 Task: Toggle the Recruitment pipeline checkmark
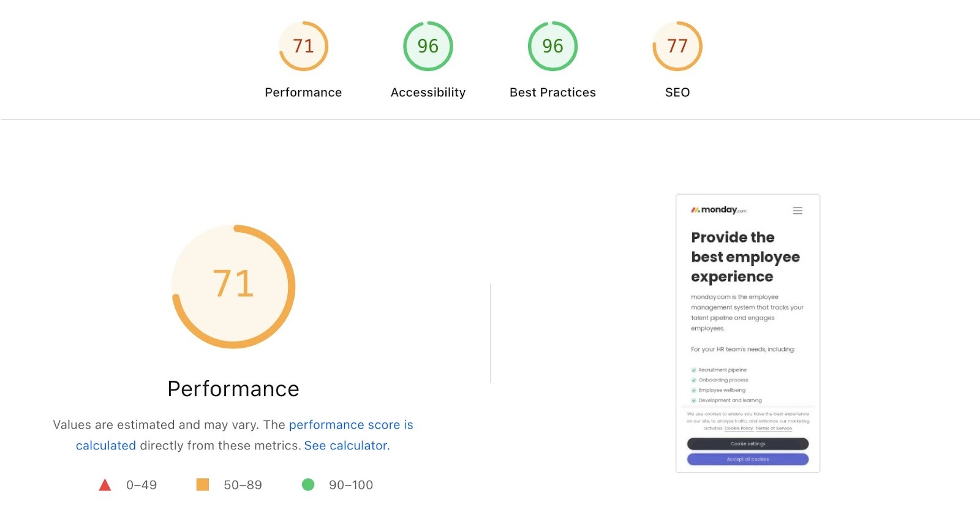tap(693, 370)
